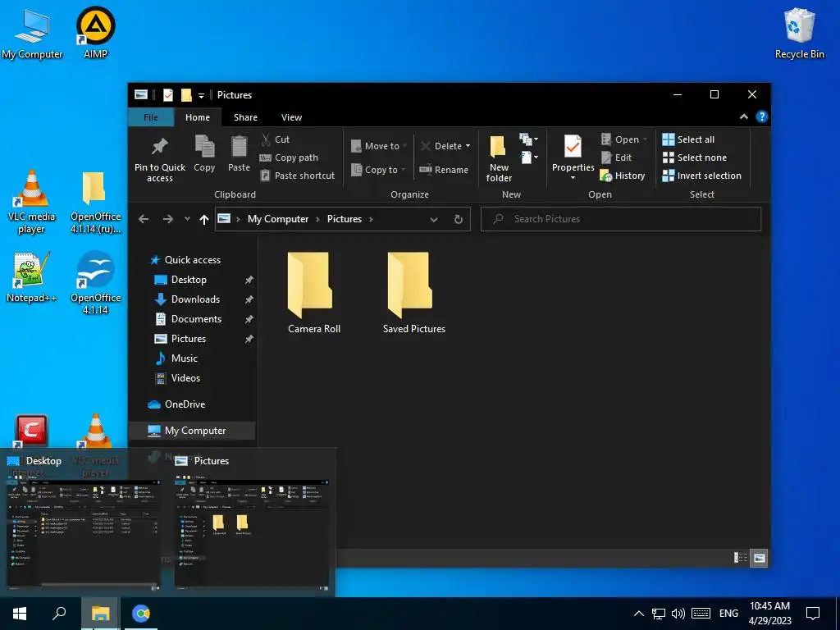Switch to the Share ribbon tab
The image size is (840, 630).
point(245,117)
